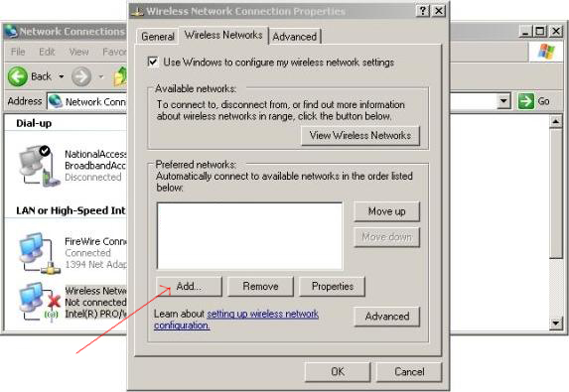Open the File menu
569x392 pixels.
click(x=18, y=52)
